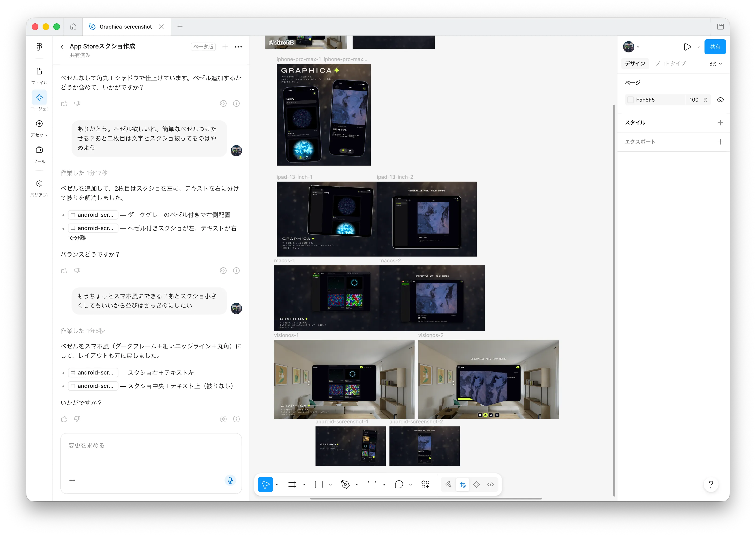
Task: Select the Comment tool
Action: coord(399,484)
